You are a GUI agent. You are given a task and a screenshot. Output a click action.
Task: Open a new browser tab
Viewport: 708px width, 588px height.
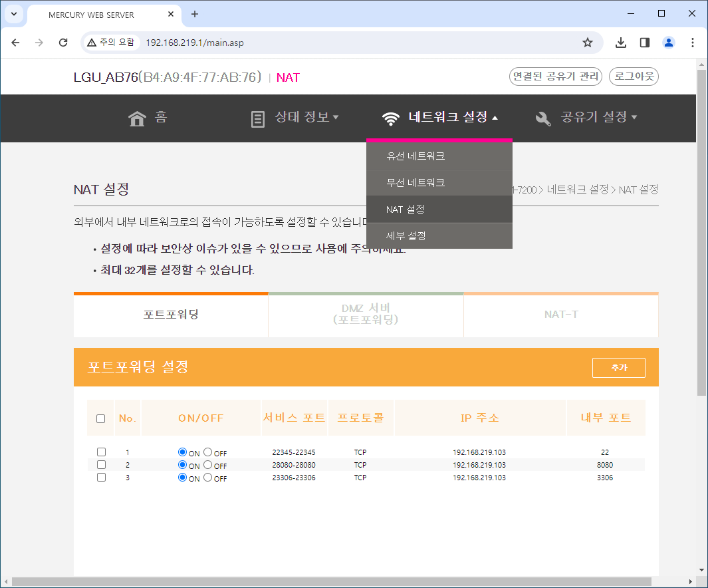[x=195, y=14]
